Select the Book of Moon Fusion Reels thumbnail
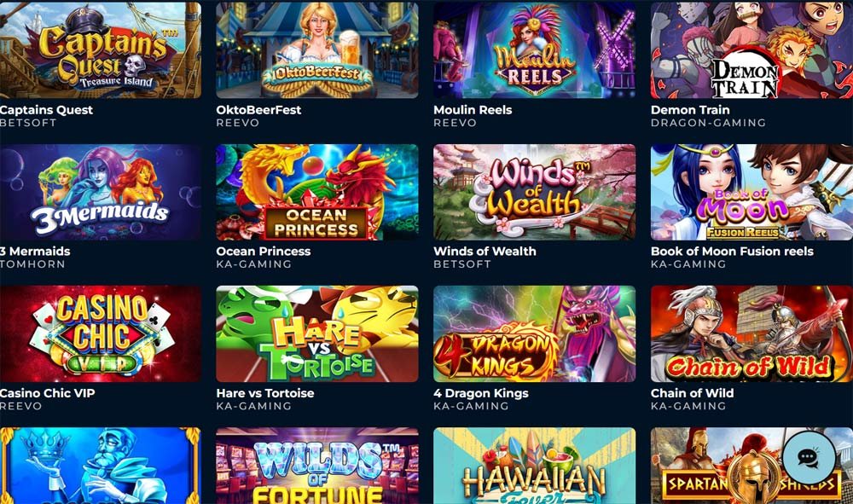Viewport: 853px width, 504px height. click(x=751, y=192)
